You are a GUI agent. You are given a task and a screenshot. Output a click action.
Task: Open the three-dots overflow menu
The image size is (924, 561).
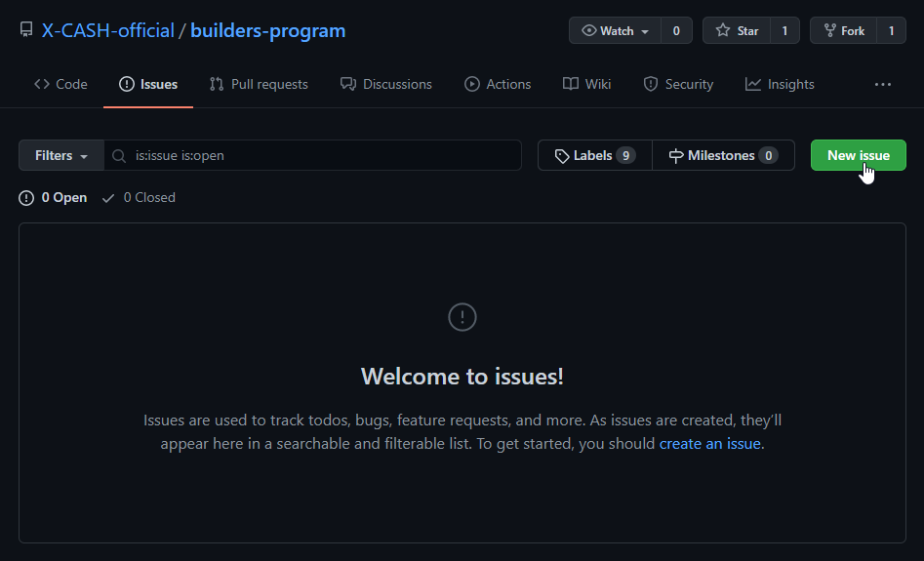pyautogui.click(x=883, y=84)
